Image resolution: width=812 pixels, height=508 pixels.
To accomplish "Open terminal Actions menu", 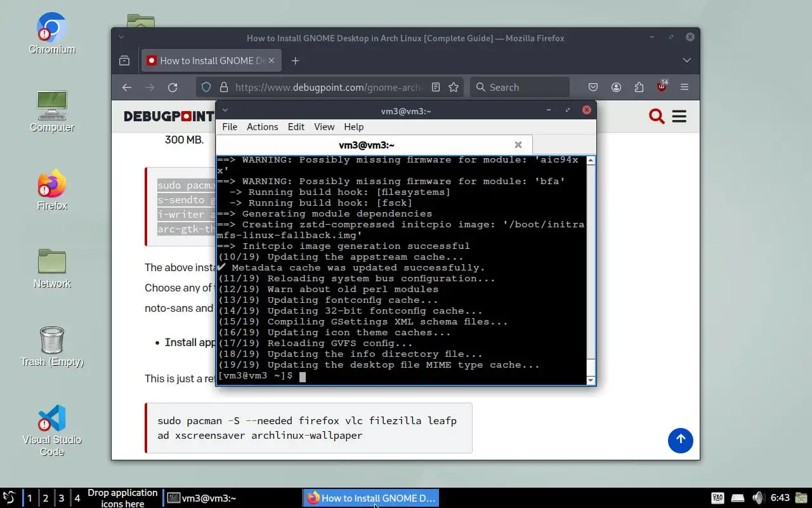I will (x=263, y=127).
